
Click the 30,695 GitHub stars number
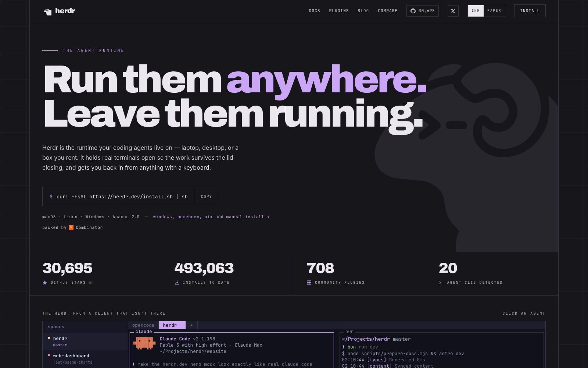tap(67, 268)
